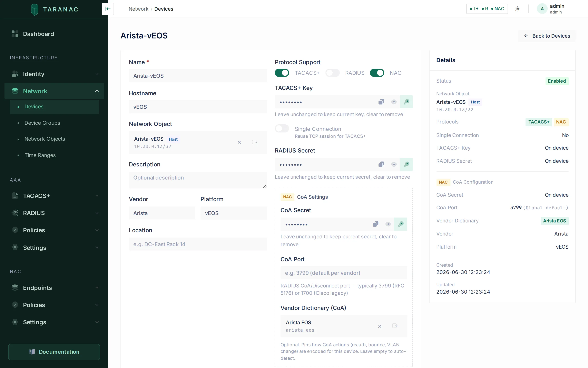Toggle the light/dark theme sun icon
The width and height of the screenshot is (588, 368).
click(x=518, y=9)
